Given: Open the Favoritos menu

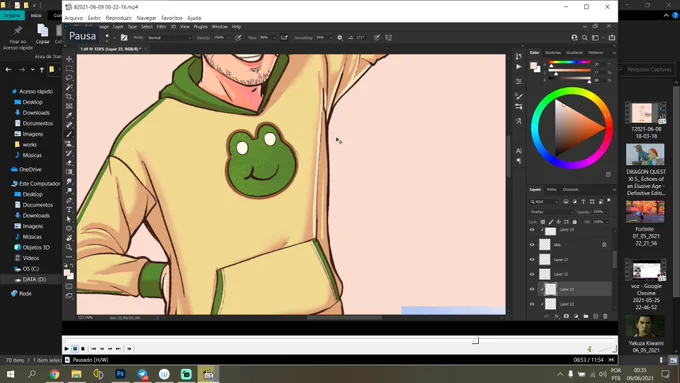Looking at the screenshot, I should pyautogui.click(x=172, y=18).
